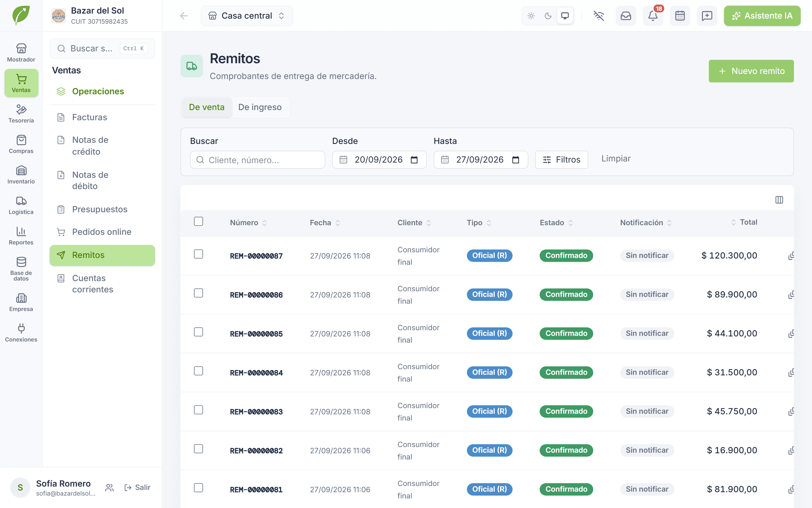Open the Empresa settings module
The width and height of the screenshot is (812, 508).
point(21,302)
